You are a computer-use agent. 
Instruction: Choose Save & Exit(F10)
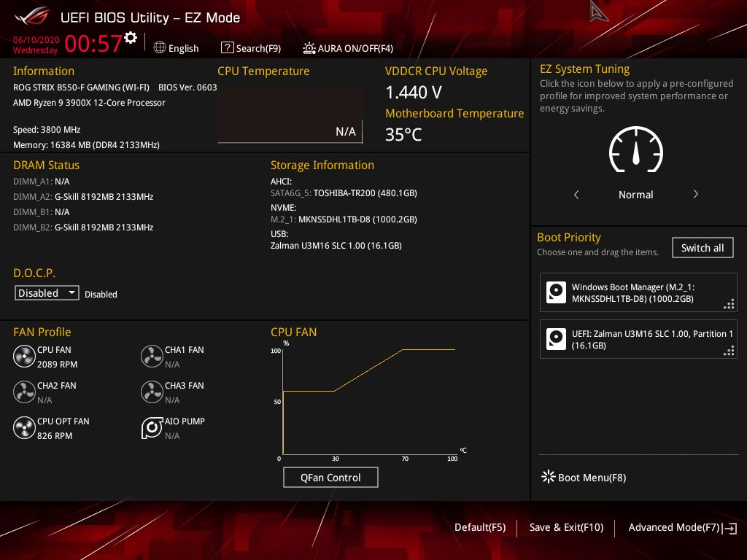pos(566,527)
